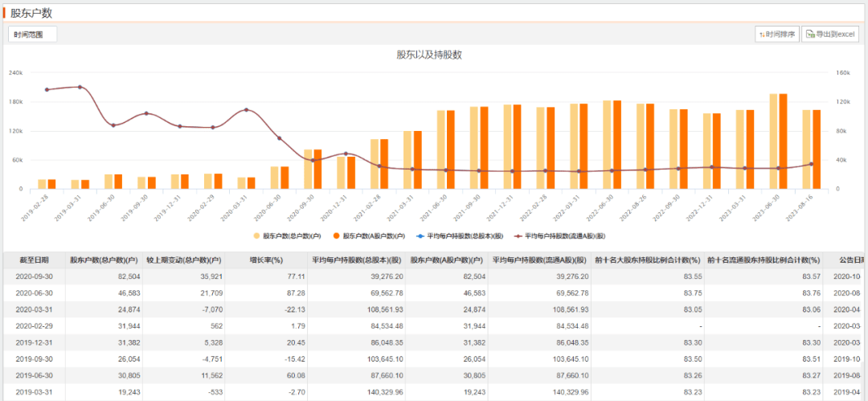Open the 时间范围 time range dropdown
This screenshot has width=868, height=401.
click(32, 35)
